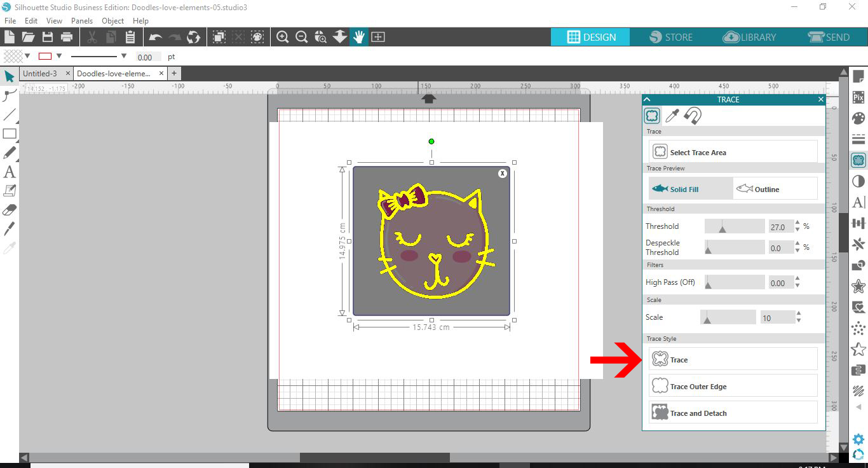Open the File menu

point(10,21)
